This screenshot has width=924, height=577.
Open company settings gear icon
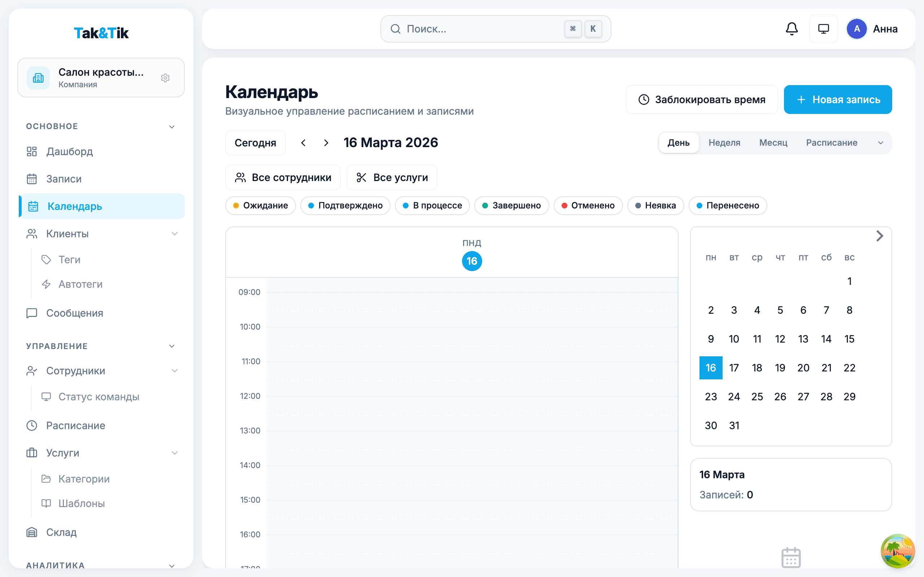[x=165, y=78]
